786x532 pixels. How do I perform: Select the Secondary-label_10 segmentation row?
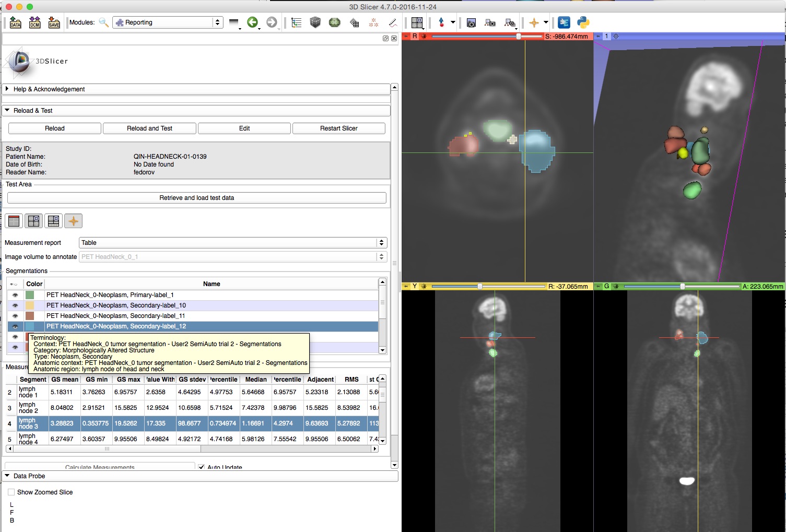point(116,305)
